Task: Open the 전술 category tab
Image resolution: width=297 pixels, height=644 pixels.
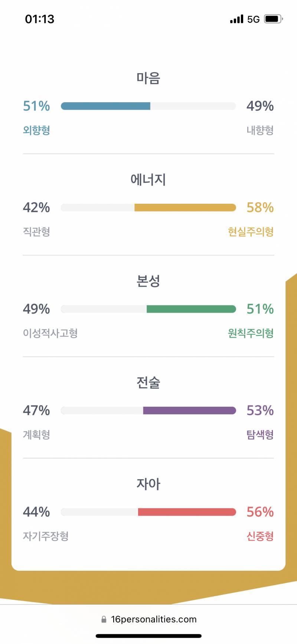Action: point(148,383)
